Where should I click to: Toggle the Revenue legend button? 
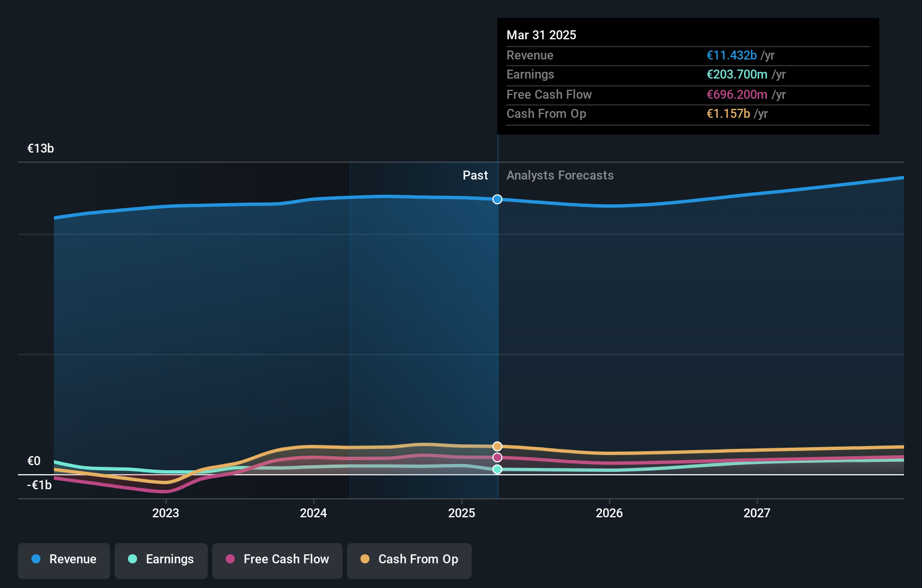(64, 561)
